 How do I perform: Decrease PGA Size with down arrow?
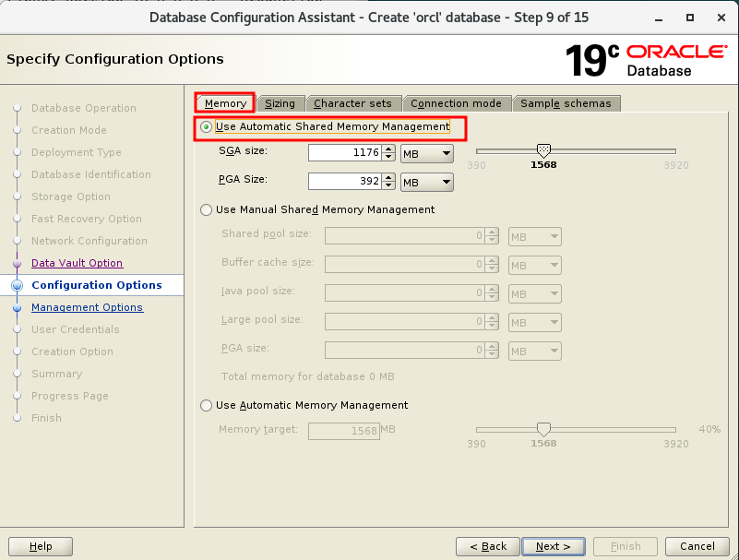pos(388,185)
